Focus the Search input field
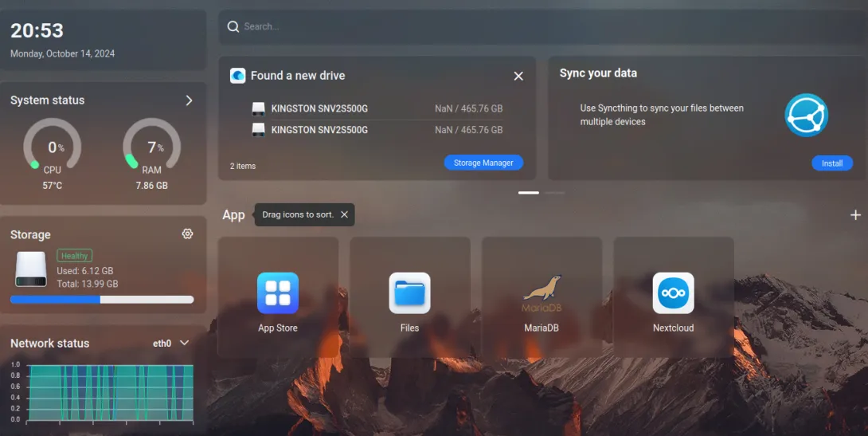This screenshot has height=436, width=868. point(543,26)
